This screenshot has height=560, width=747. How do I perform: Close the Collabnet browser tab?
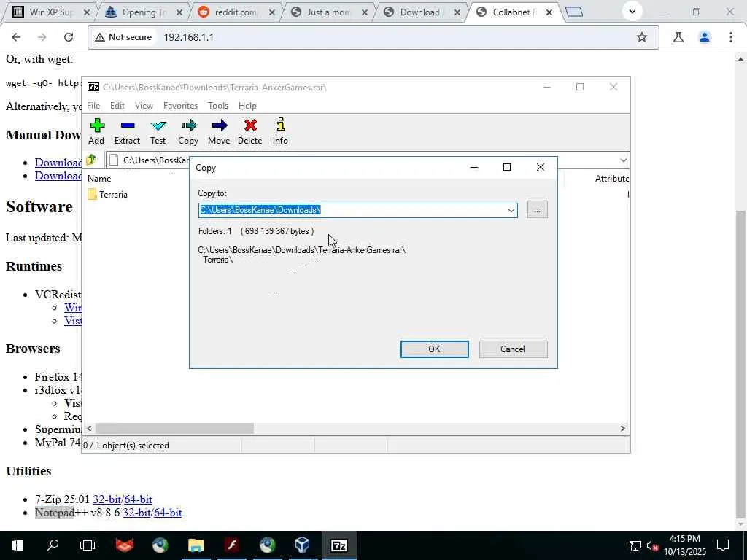(549, 12)
